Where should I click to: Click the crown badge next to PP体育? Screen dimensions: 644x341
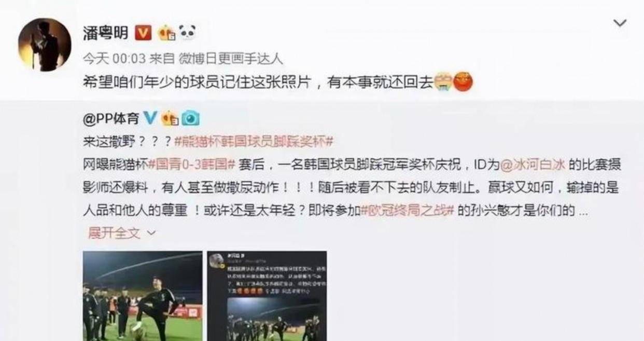tap(170, 118)
